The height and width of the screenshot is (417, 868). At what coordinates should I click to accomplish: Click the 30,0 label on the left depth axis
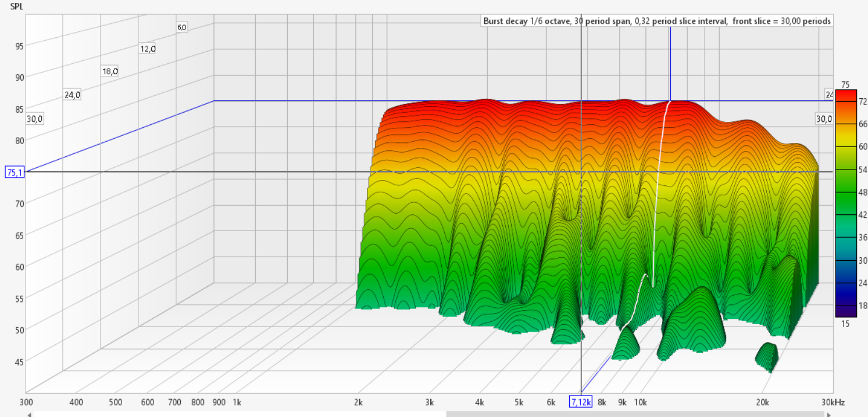coord(35,119)
